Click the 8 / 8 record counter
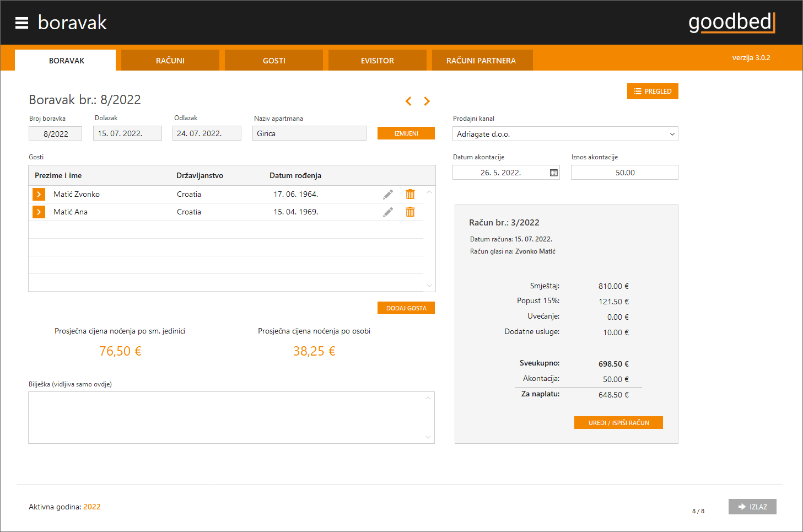Viewport: 803px width, 532px height. coord(698,511)
